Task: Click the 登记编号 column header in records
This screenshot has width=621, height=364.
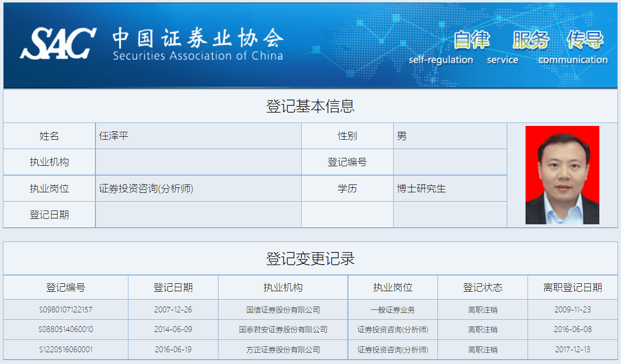Action: (66, 287)
